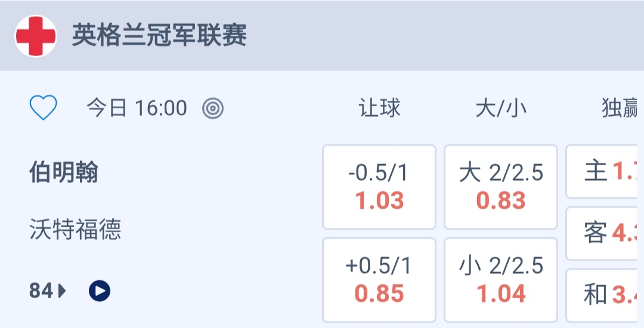Open the 伯明翰 team name
Image resolution: width=644 pixels, height=328 pixels.
pyautogui.click(x=64, y=173)
